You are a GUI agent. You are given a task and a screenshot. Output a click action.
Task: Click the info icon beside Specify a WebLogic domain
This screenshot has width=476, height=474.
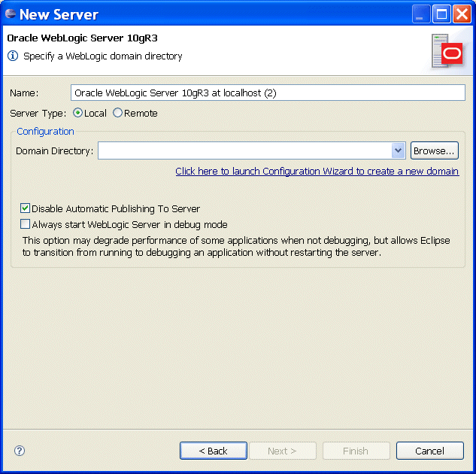(13, 56)
